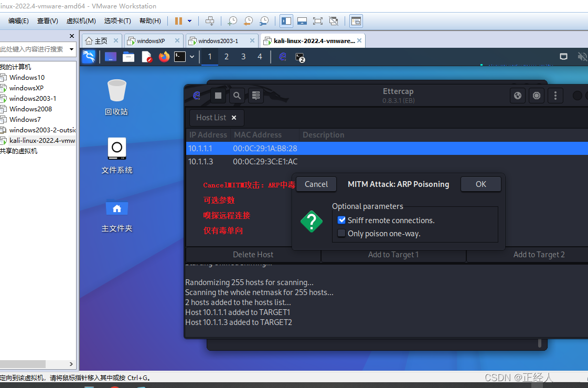Viewport: 588px width, 388px height.
Task: Take a snapshot with the snapshot icon
Action: pos(232,21)
